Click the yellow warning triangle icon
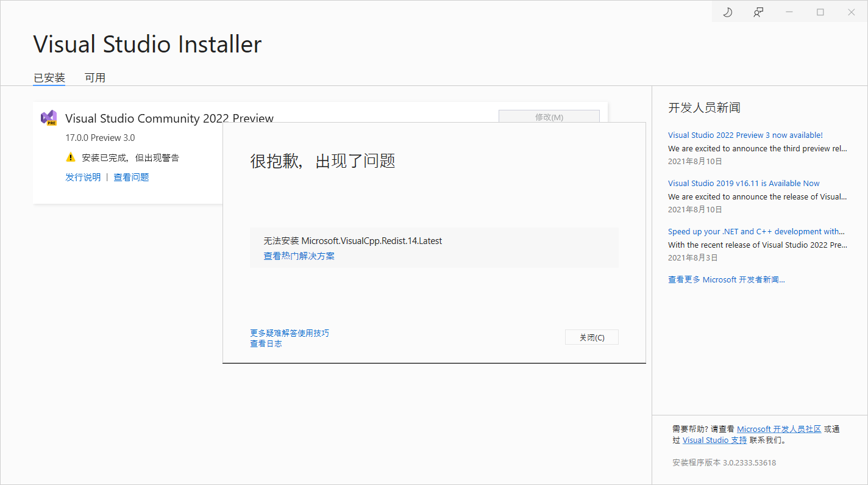The height and width of the screenshot is (485, 868). tap(71, 157)
